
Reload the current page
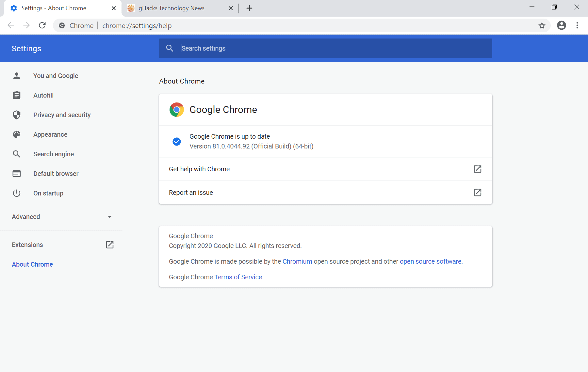pyautogui.click(x=42, y=25)
